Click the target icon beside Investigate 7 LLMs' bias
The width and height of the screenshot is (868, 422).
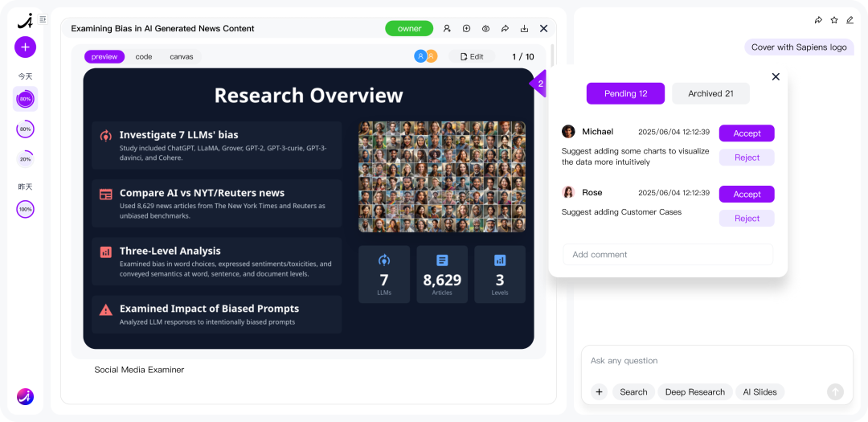[x=106, y=135]
